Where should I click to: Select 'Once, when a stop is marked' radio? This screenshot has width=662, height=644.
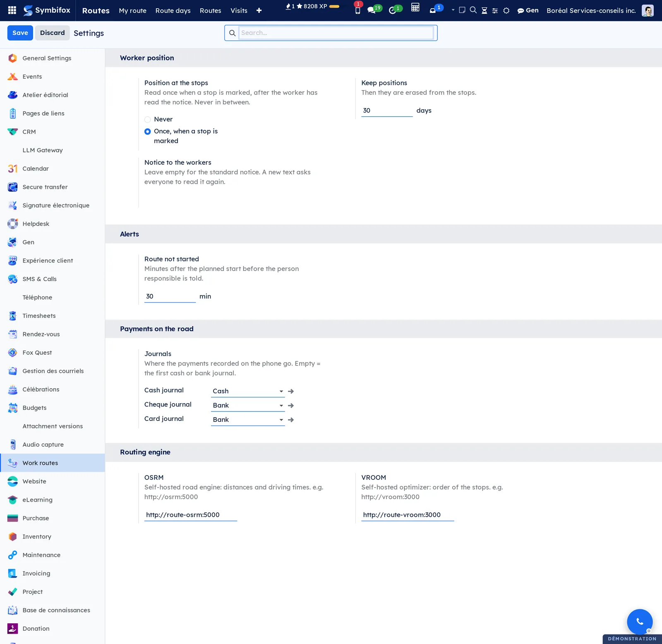148,132
